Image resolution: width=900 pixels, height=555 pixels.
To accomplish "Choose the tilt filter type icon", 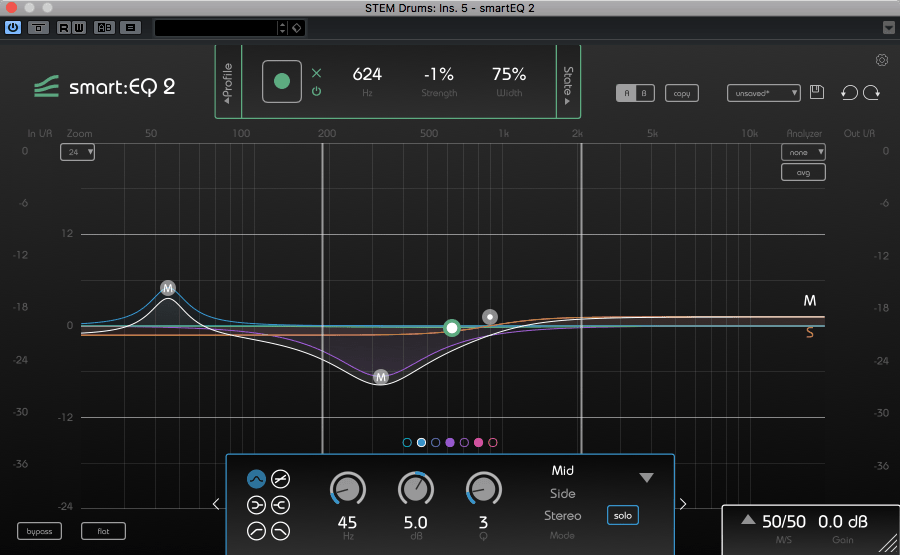I will (280, 479).
